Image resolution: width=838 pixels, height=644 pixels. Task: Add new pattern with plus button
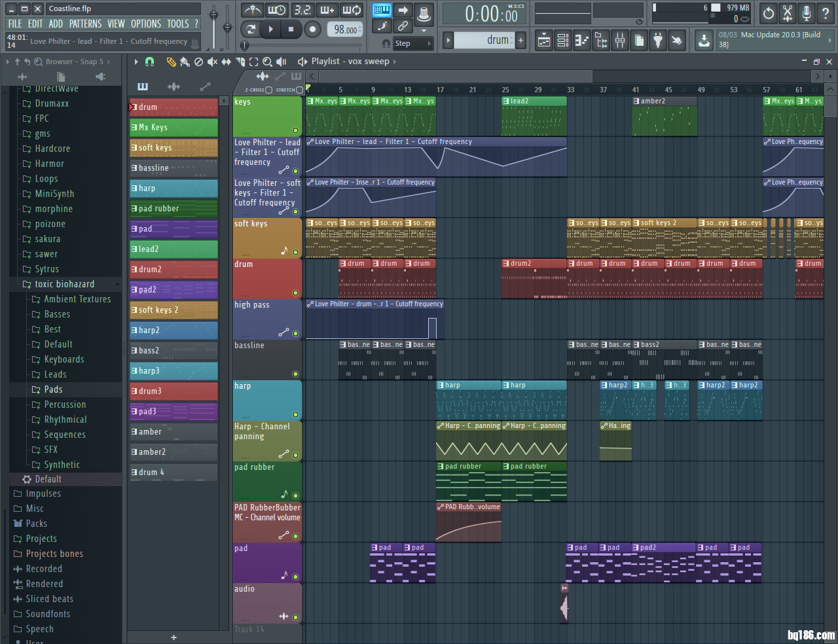click(521, 41)
